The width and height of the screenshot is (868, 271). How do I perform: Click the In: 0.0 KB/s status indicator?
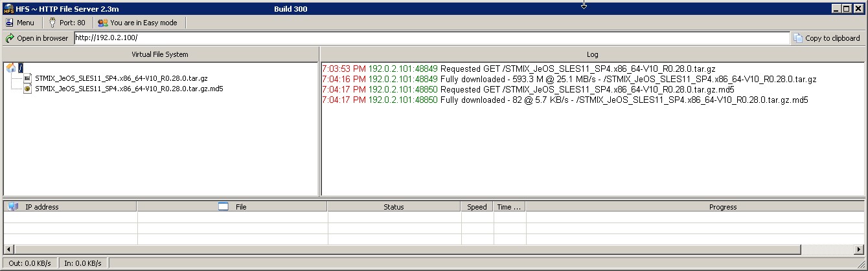coord(83,263)
